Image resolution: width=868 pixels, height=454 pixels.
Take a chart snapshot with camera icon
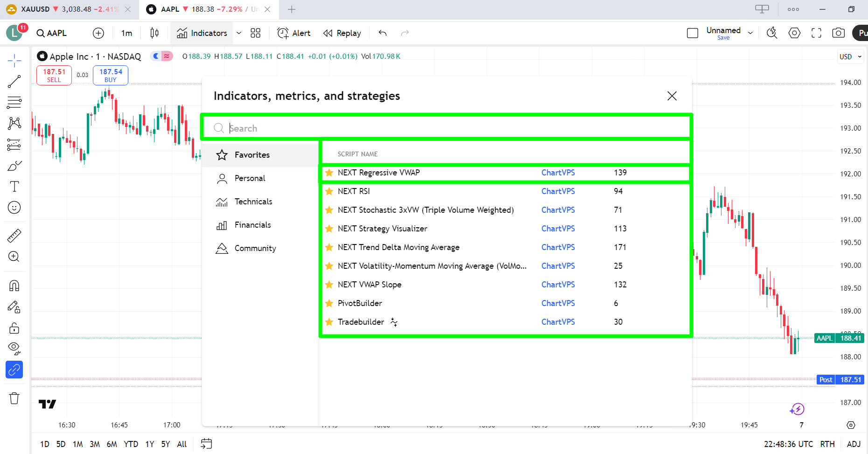click(838, 33)
